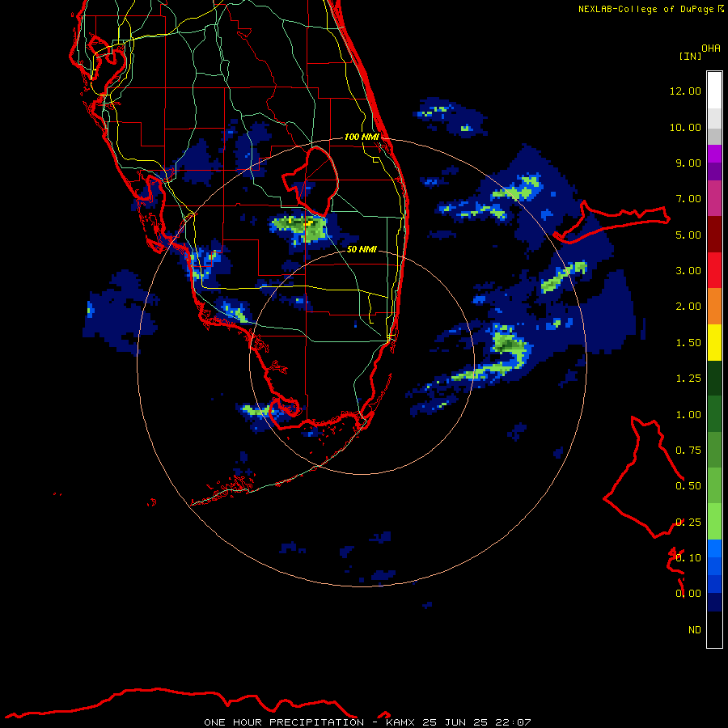The height and width of the screenshot is (728, 728).
Task: Click the 9.00 legend value
Action: click(x=688, y=163)
